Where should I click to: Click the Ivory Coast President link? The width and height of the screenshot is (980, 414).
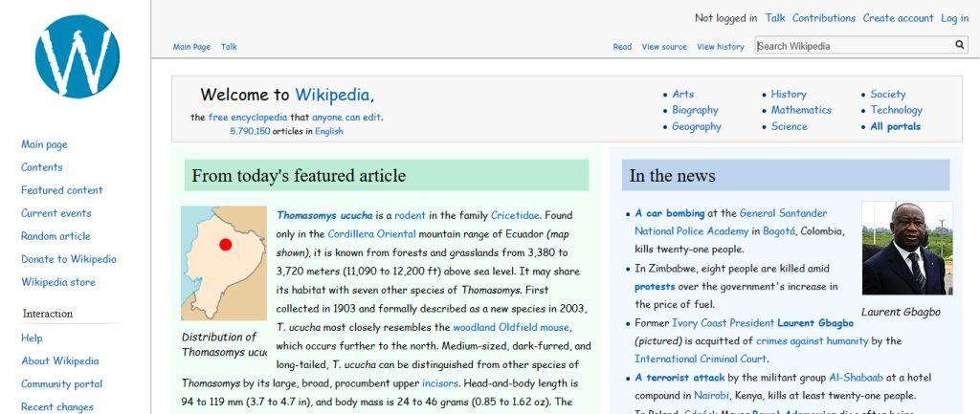coord(724,323)
